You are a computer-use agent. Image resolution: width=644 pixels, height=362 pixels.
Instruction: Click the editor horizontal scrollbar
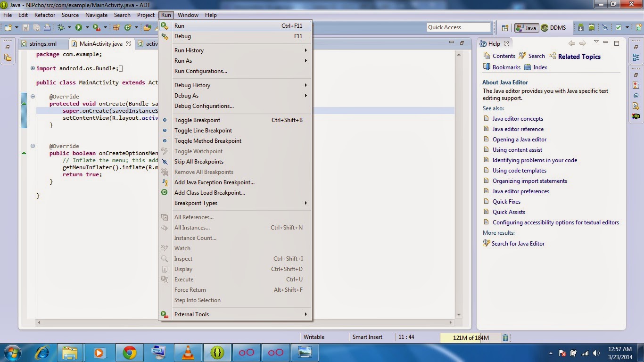pyautogui.click(x=245, y=323)
